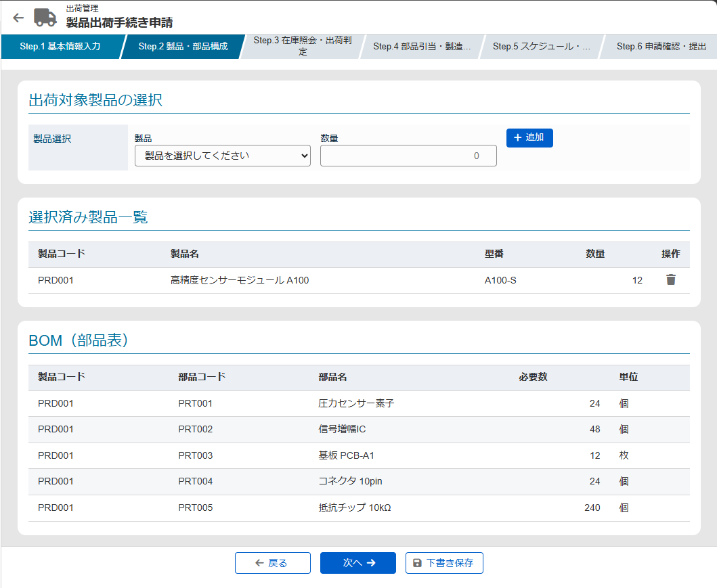This screenshot has height=588, width=717.
Task: Select part code PRT002
Action: (x=195, y=429)
